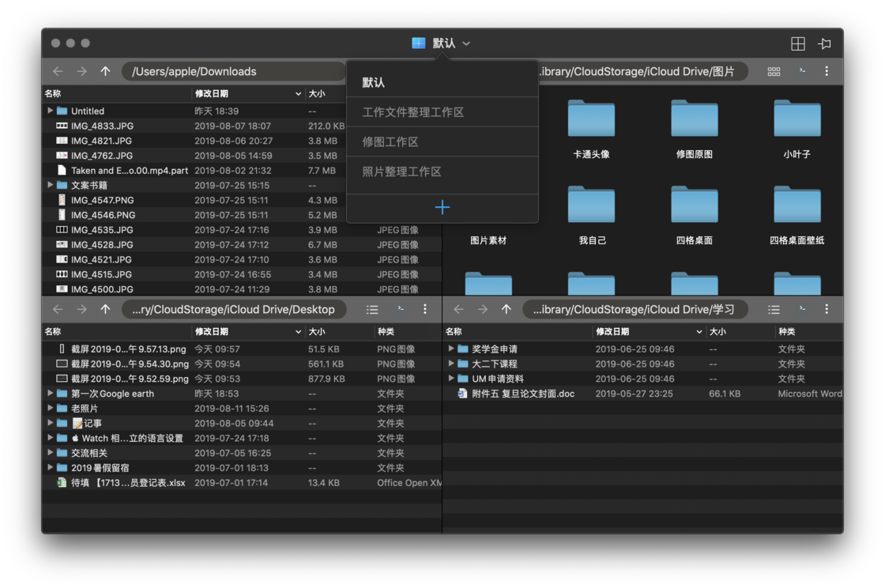Expand the 文案书籍 folder

(x=49, y=185)
